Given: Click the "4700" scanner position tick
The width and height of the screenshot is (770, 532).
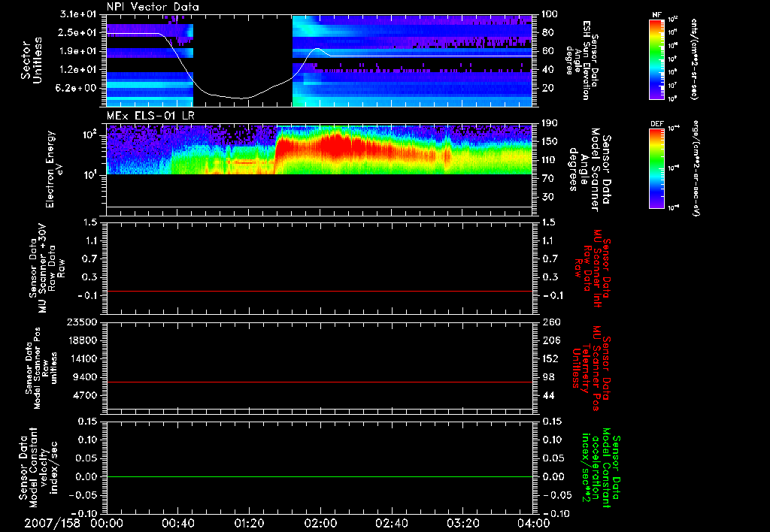Looking at the screenshot, I should tap(85, 395).
